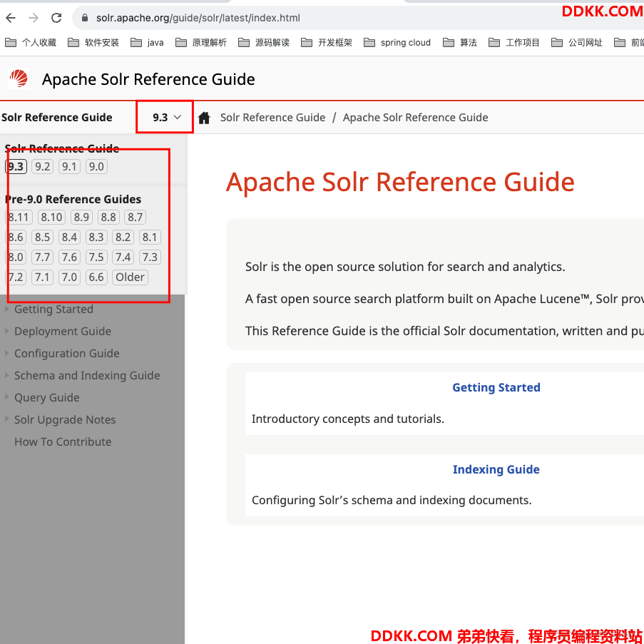Open How To Contribute page
Screen dimensions: 644x644
click(x=63, y=442)
